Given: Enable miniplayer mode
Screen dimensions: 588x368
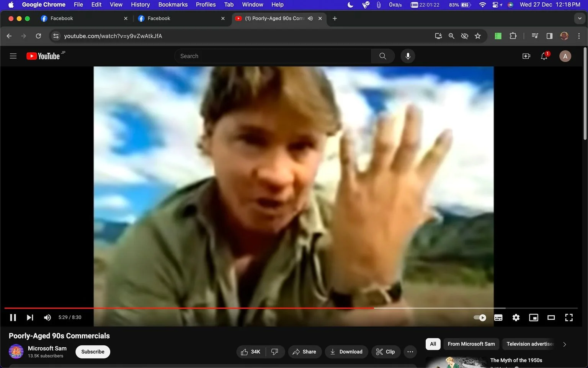Looking at the screenshot, I should [x=534, y=317].
